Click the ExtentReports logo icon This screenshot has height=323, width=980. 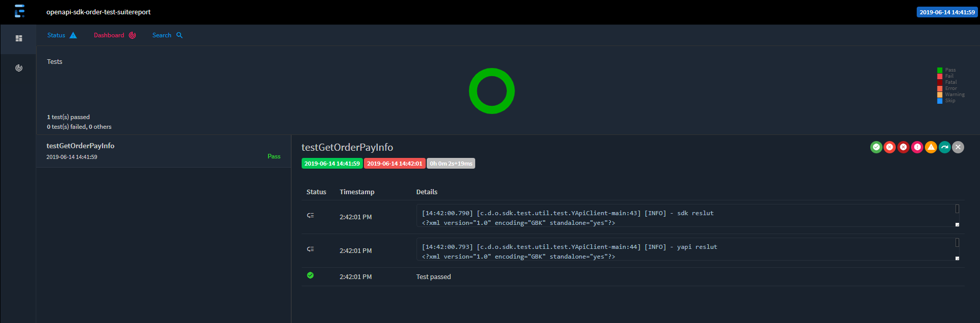[x=19, y=11]
